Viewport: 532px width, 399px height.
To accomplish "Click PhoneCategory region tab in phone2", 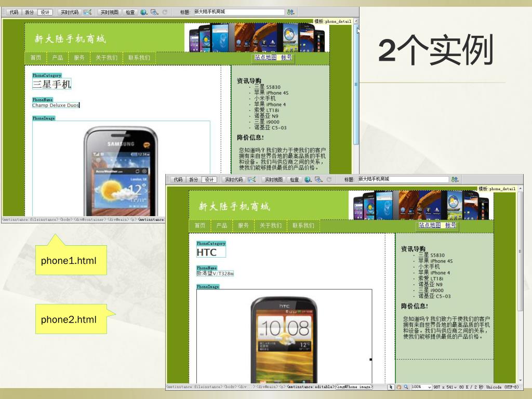I will point(211,243).
